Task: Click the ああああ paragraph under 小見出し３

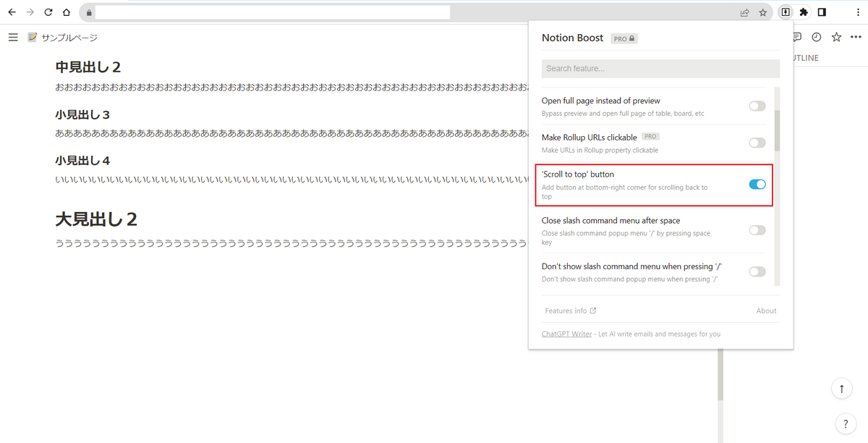Action: tap(292, 133)
